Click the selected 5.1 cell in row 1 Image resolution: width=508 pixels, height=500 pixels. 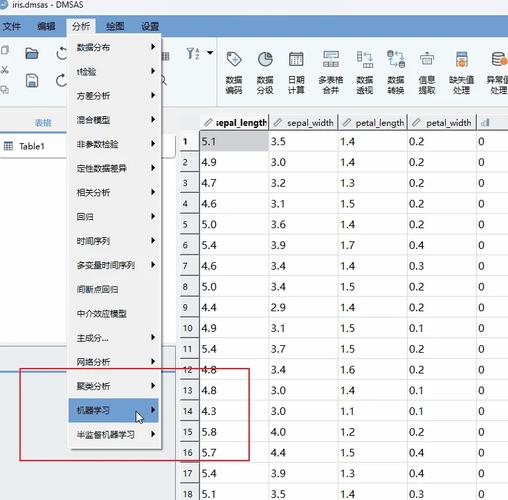point(234,142)
